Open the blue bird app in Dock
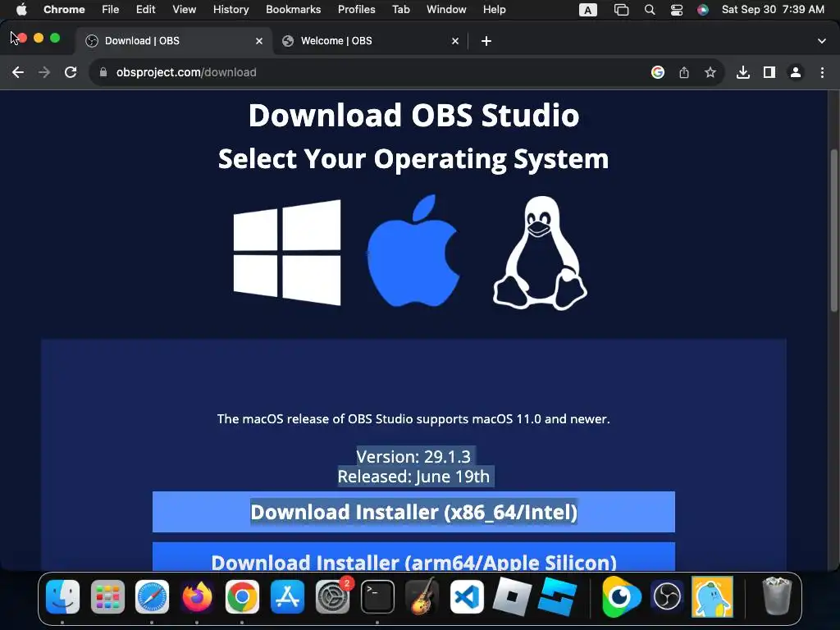Screen dimensions: 840x630 point(712,597)
